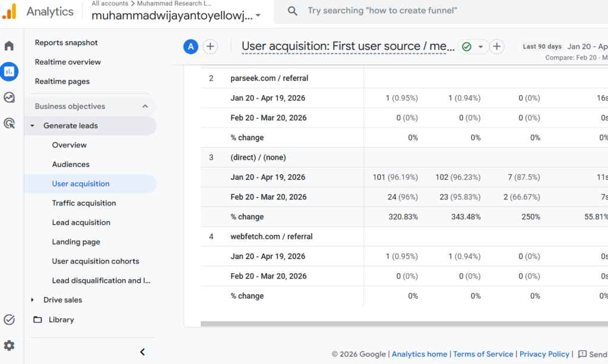This screenshot has height=364, width=608.
Task: Click the parseek.com / referral row
Action: [x=269, y=78]
